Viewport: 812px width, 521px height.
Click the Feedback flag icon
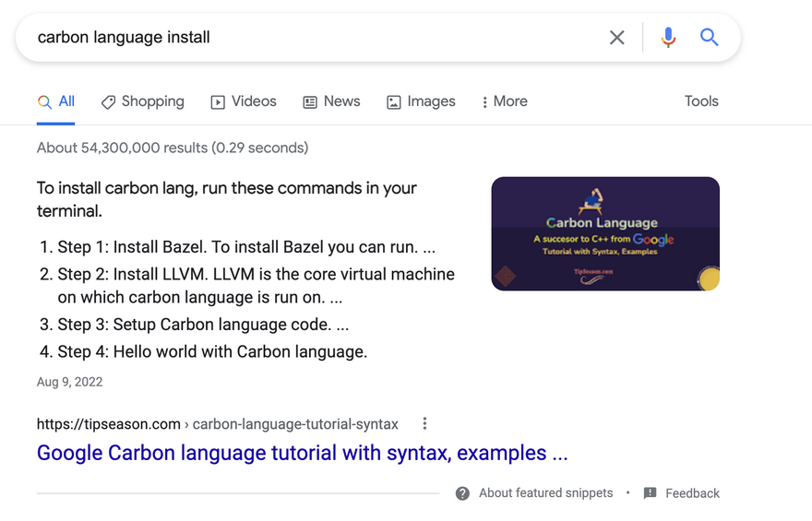(650, 493)
